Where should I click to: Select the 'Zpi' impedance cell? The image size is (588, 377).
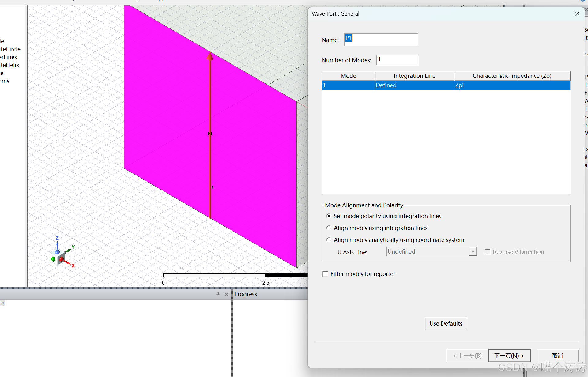(512, 85)
